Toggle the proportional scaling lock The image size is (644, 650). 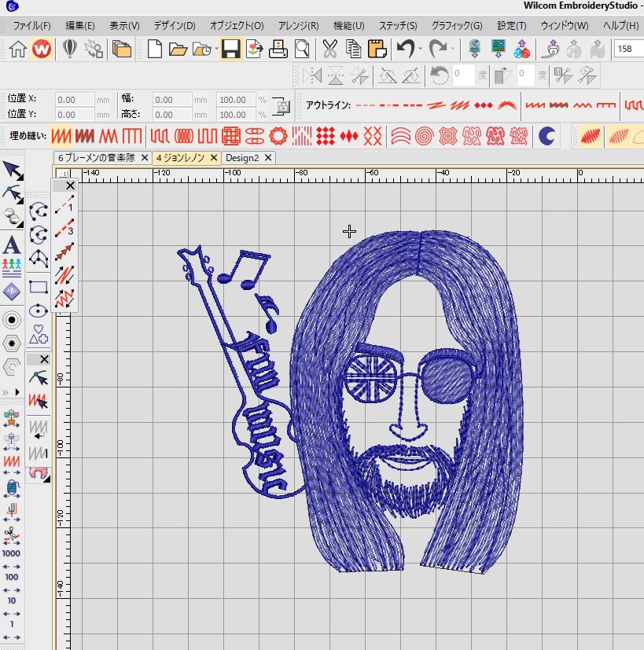click(x=282, y=107)
